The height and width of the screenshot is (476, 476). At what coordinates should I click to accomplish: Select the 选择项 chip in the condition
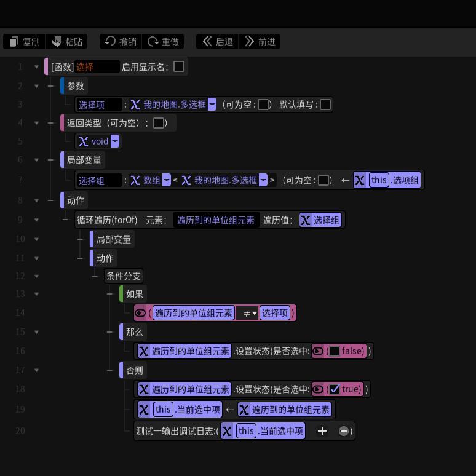tap(275, 313)
